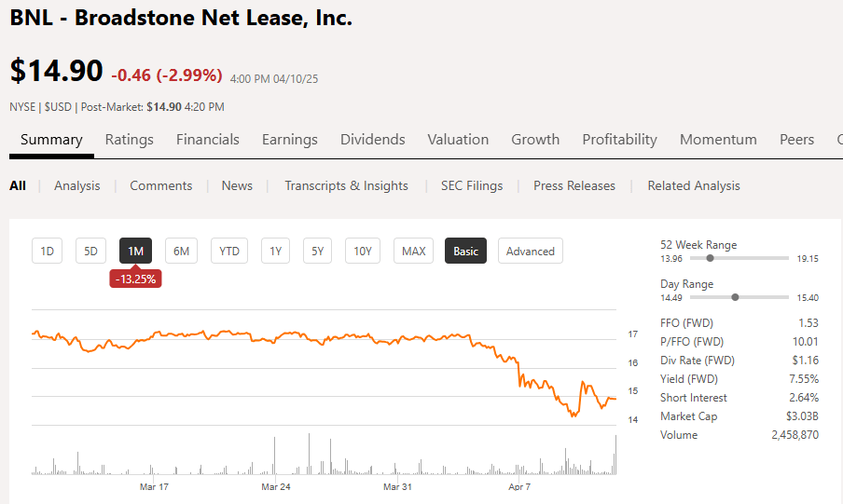
Task: Select the 6M chart period
Action: [x=181, y=252]
